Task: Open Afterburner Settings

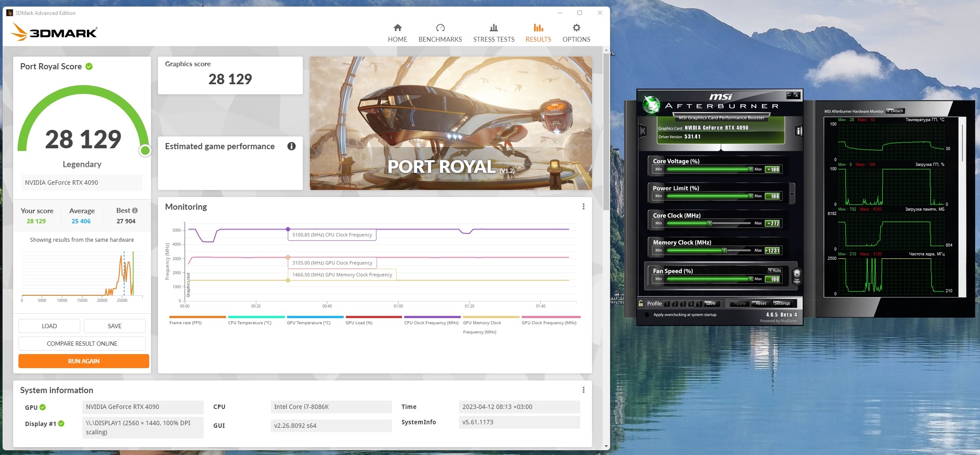Action: [x=782, y=303]
